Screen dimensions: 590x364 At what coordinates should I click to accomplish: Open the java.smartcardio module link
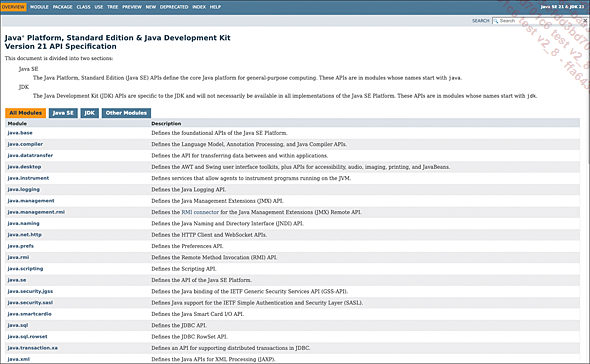[x=30, y=314]
